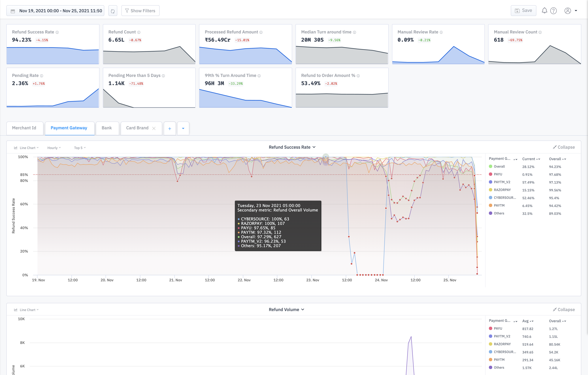Click the refresh icon next to date range
The height and width of the screenshot is (375, 588).
[x=112, y=11]
